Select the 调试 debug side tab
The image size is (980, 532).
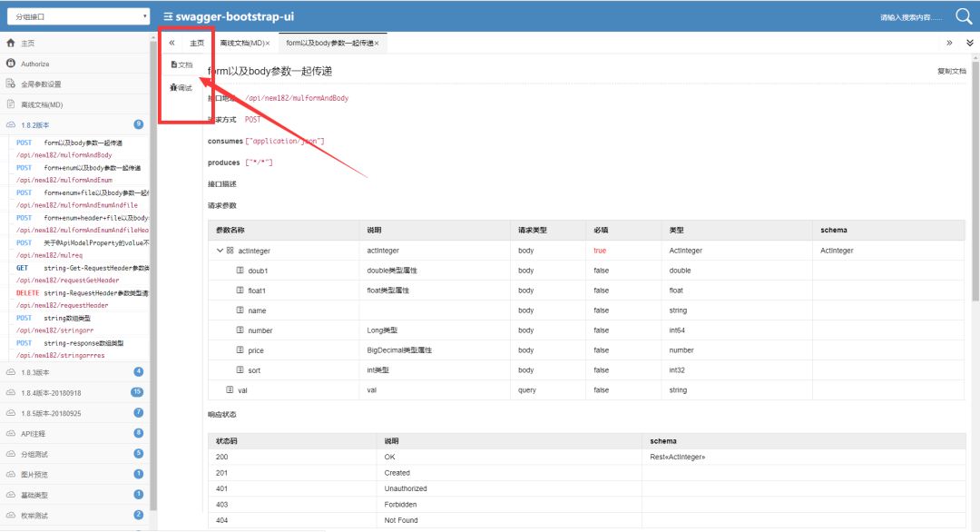[181, 87]
